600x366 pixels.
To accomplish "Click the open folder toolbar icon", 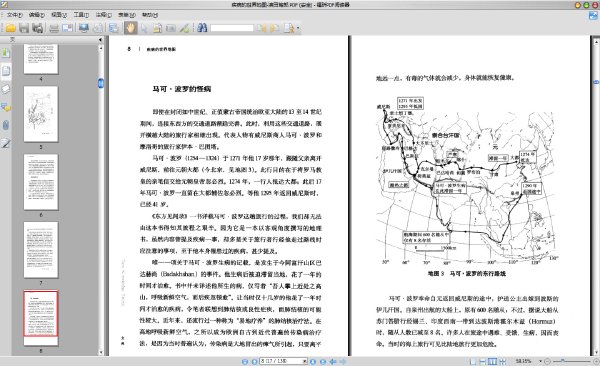I will tap(10, 28).
